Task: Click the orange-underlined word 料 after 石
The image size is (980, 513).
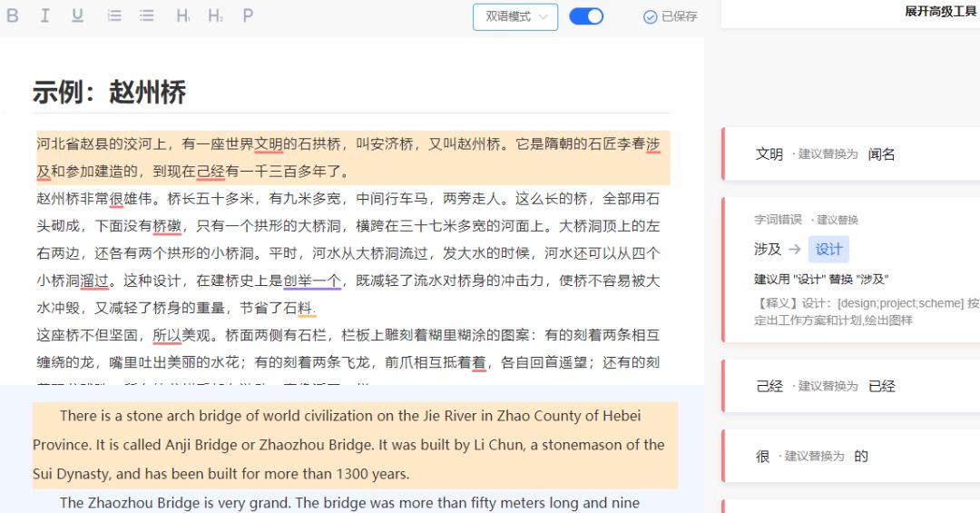Action: (307, 308)
